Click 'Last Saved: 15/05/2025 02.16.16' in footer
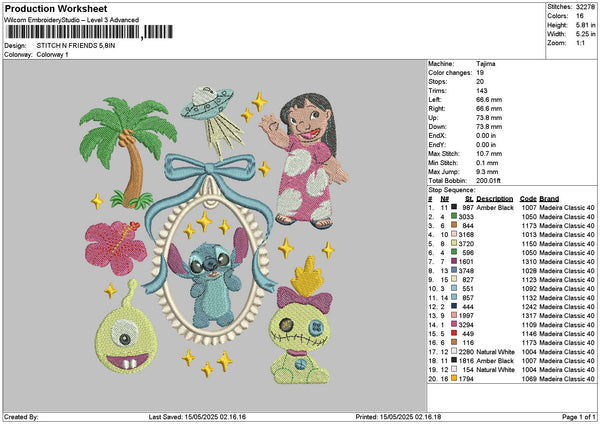The width and height of the screenshot is (600, 424). coord(197,417)
